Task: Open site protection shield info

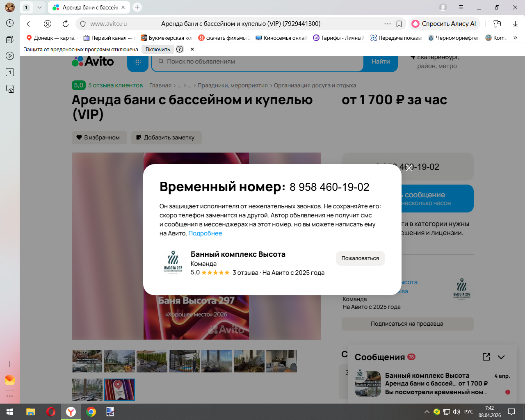Action: pyautogui.click(x=83, y=24)
